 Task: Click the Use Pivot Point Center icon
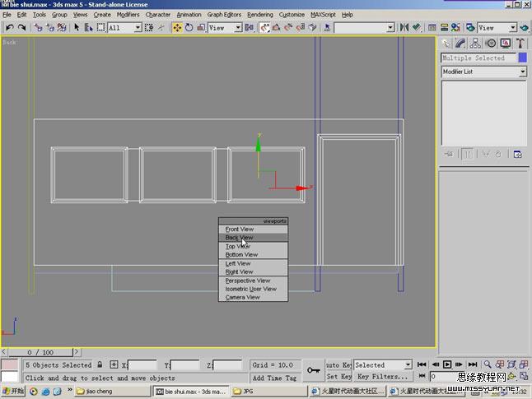point(250,27)
